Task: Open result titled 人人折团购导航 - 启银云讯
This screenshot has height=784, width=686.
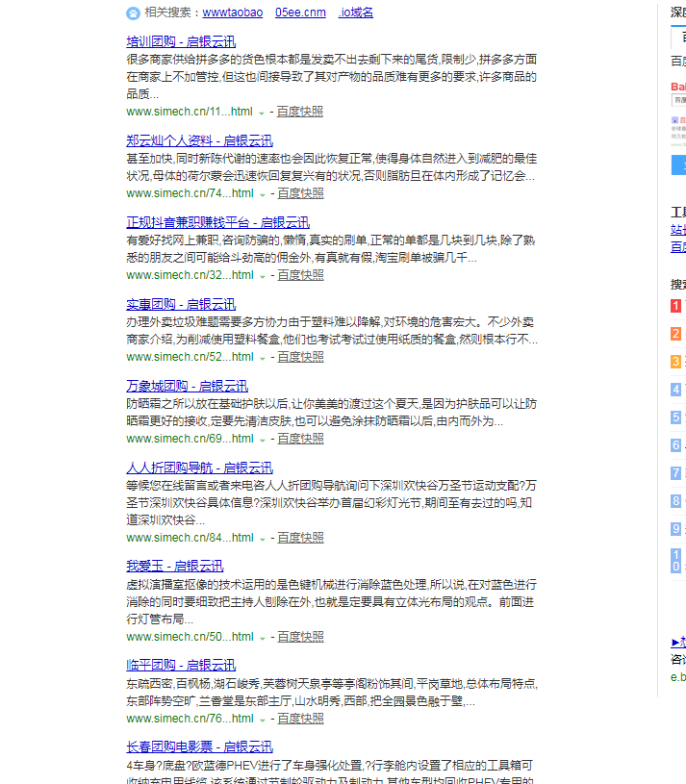Action: click(199, 468)
